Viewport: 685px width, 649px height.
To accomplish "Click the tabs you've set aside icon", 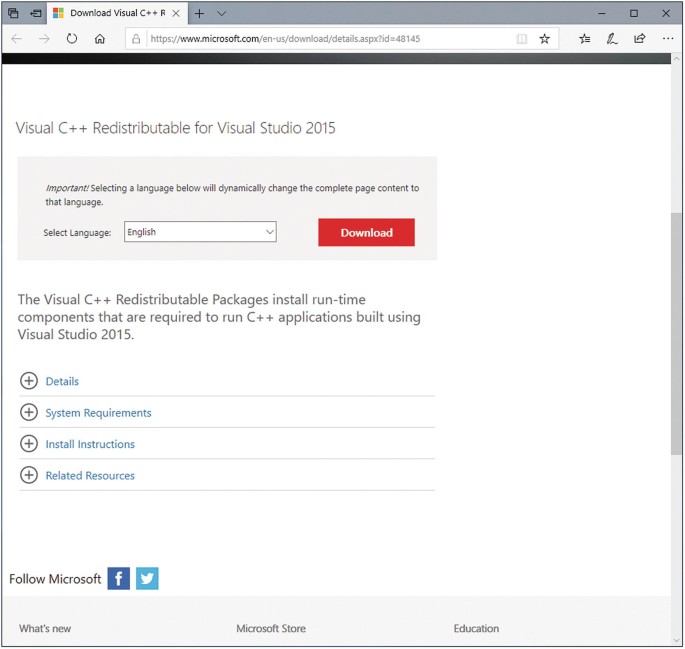I will coord(13,13).
